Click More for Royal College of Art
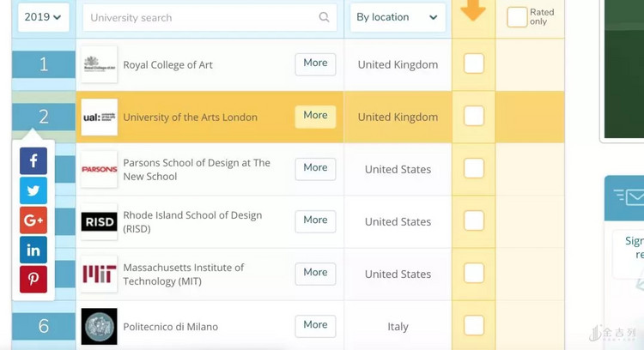Image resolution: width=644 pixels, height=350 pixels. [315, 63]
